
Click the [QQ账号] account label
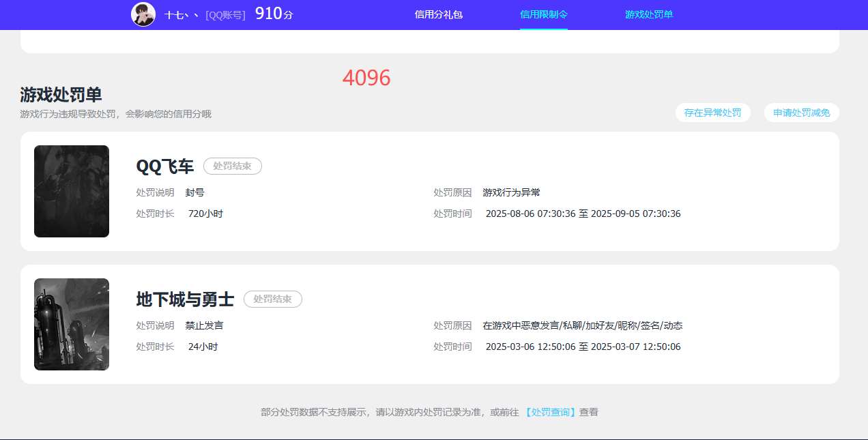225,14
